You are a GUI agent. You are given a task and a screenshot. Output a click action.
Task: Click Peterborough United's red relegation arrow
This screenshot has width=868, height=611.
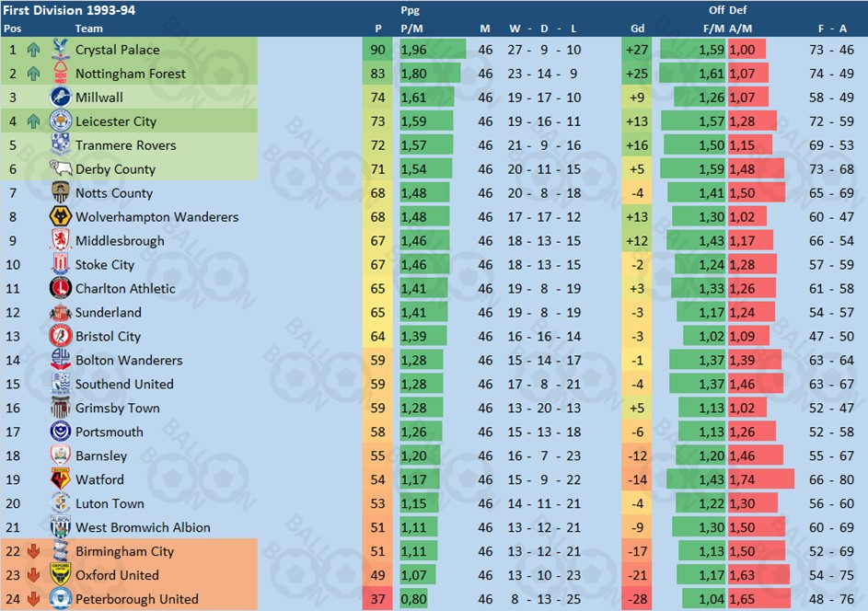point(33,599)
